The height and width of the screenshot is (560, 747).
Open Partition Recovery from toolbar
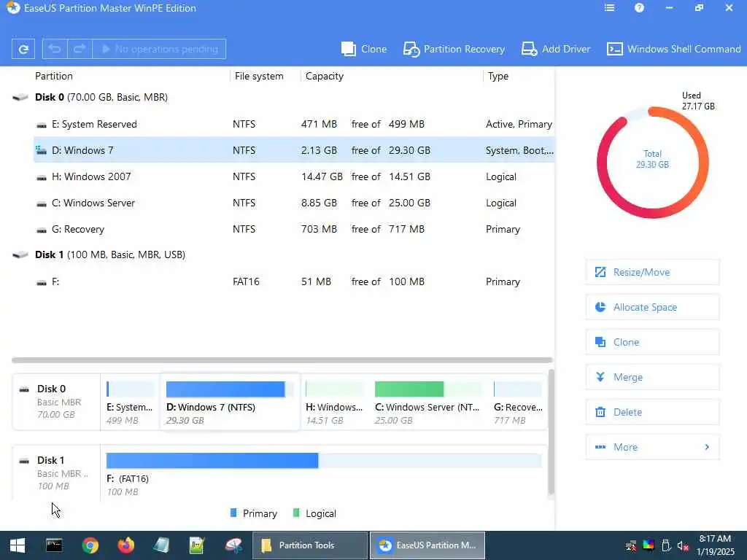(454, 49)
